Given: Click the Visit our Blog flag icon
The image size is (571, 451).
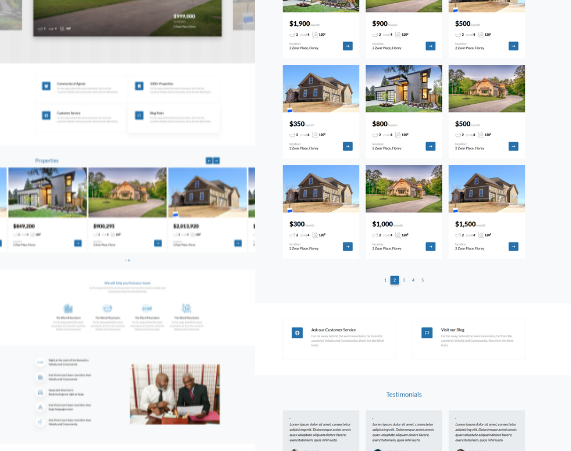Looking at the screenshot, I should tap(427, 333).
